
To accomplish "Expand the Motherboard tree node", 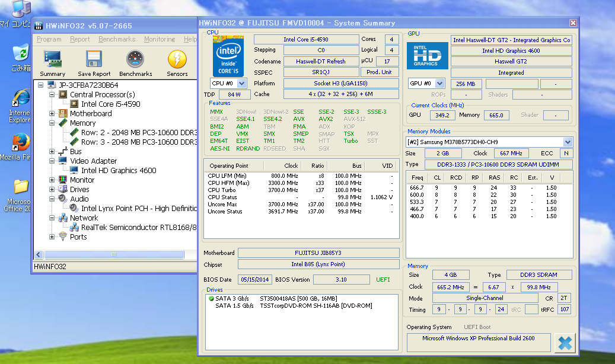I will [52, 114].
